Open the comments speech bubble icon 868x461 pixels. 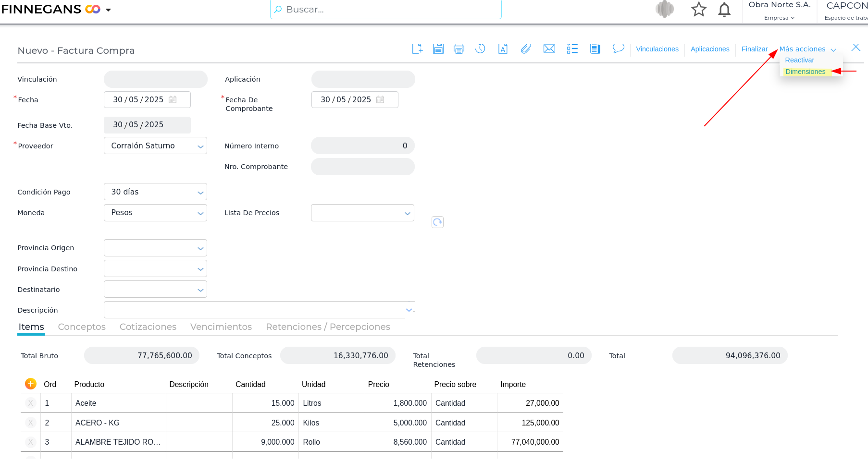[618, 49]
